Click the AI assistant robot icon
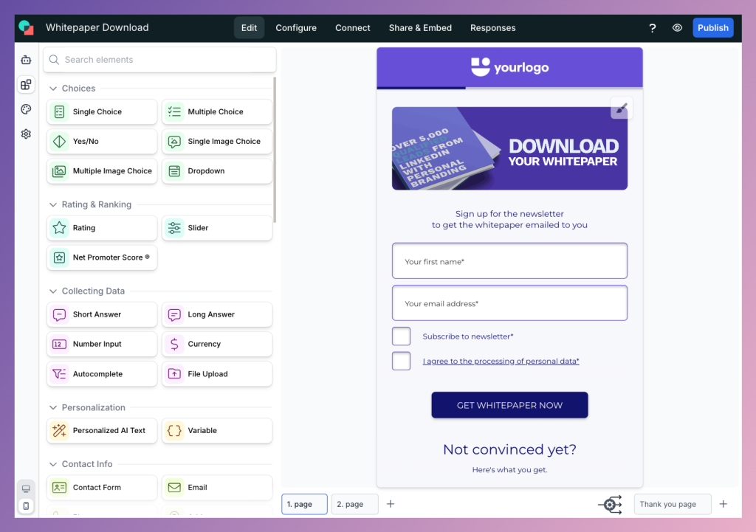The image size is (756, 532). tap(26, 59)
